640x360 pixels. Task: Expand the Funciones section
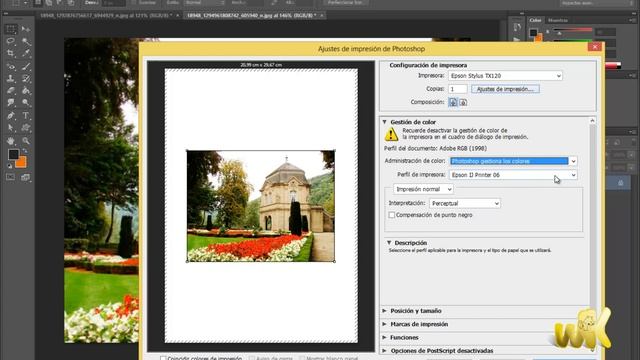pyautogui.click(x=384, y=338)
